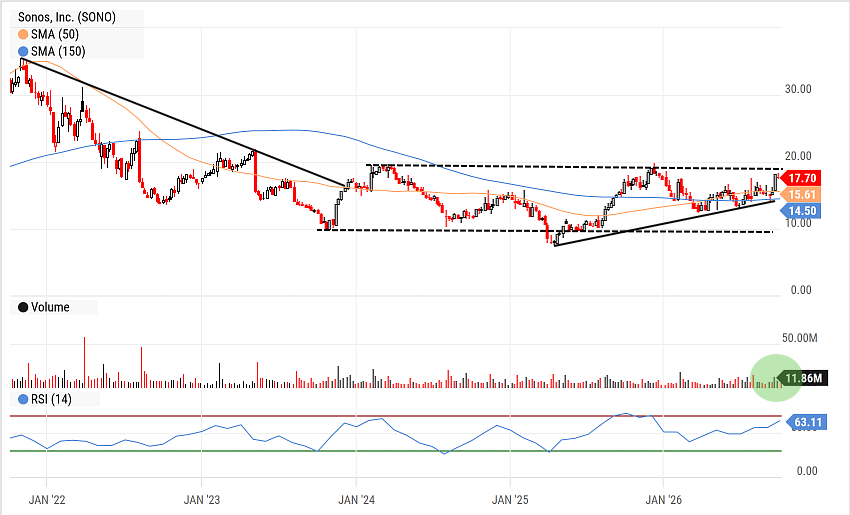Click the 11.86M volume value tag

(802, 378)
